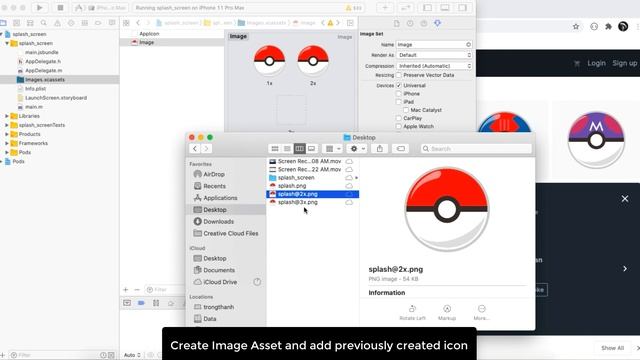Open the File inspector icon in Xcode
Screen dimensions: 640x360
pos(396,23)
